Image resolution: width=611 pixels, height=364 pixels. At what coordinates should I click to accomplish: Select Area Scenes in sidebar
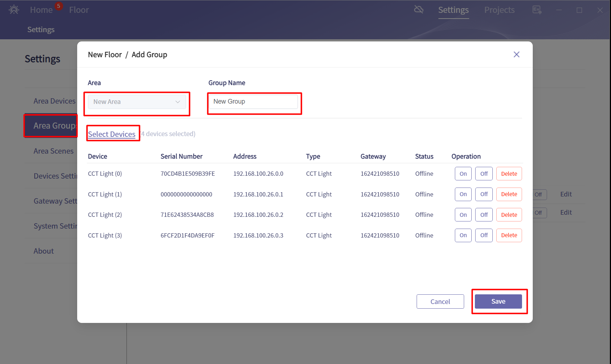[54, 151]
